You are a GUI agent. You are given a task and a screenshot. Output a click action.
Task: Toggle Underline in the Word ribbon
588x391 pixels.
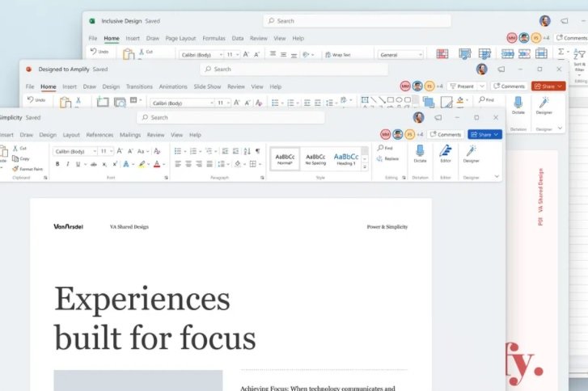click(78, 164)
